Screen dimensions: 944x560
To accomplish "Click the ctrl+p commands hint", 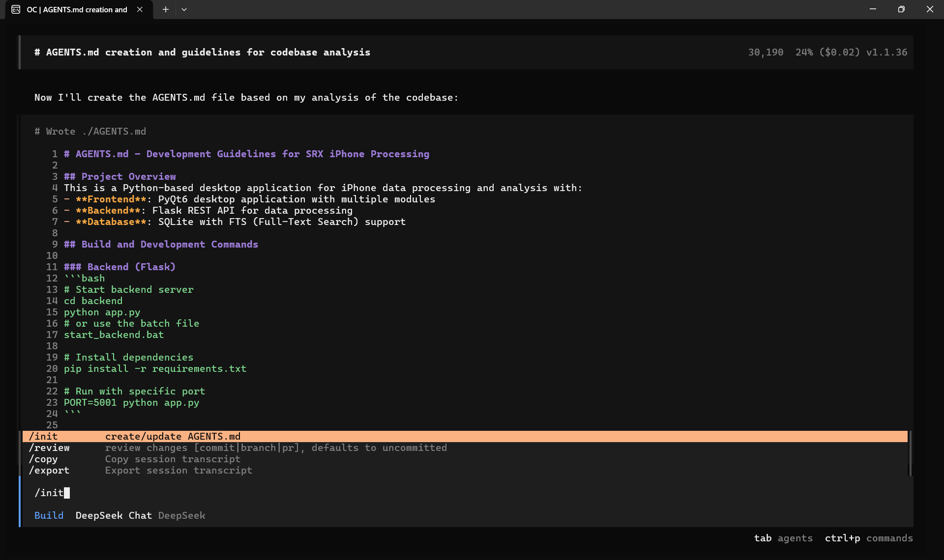I will pos(868,538).
